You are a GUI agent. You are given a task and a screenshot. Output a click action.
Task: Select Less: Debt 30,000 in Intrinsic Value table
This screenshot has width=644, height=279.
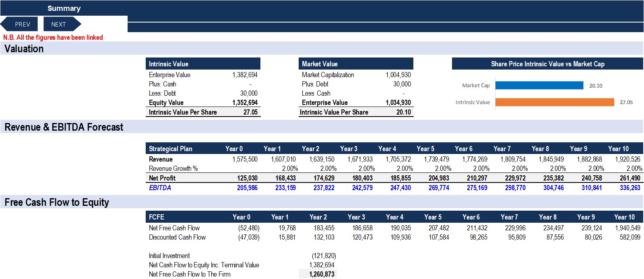tap(249, 93)
